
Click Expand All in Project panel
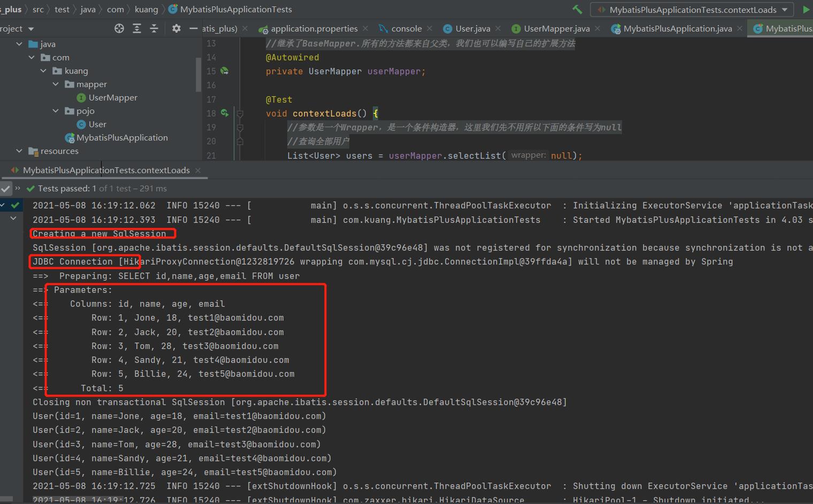pyautogui.click(x=137, y=28)
